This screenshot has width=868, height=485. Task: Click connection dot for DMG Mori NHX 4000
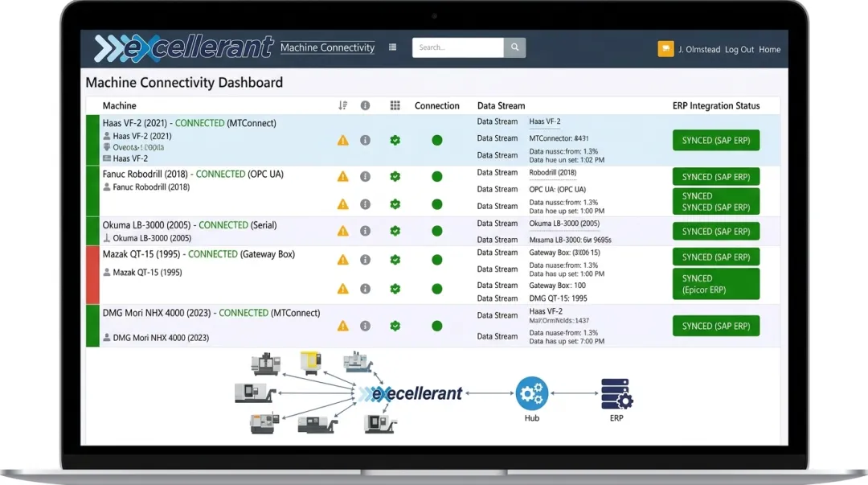coord(436,326)
